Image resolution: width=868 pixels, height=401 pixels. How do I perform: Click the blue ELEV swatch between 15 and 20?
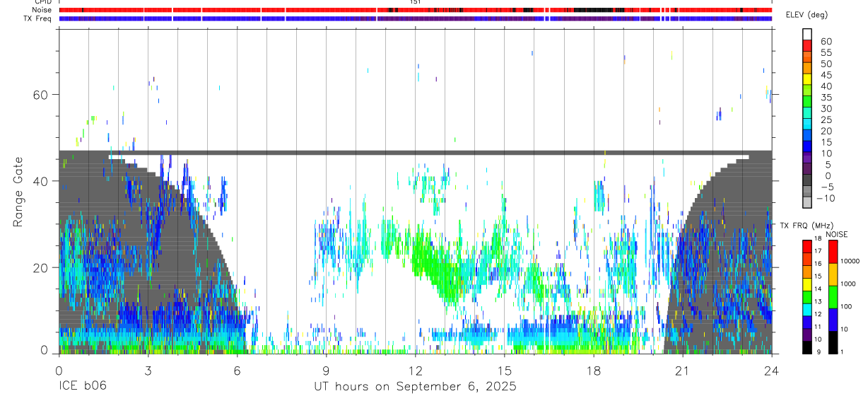tap(807, 136)
